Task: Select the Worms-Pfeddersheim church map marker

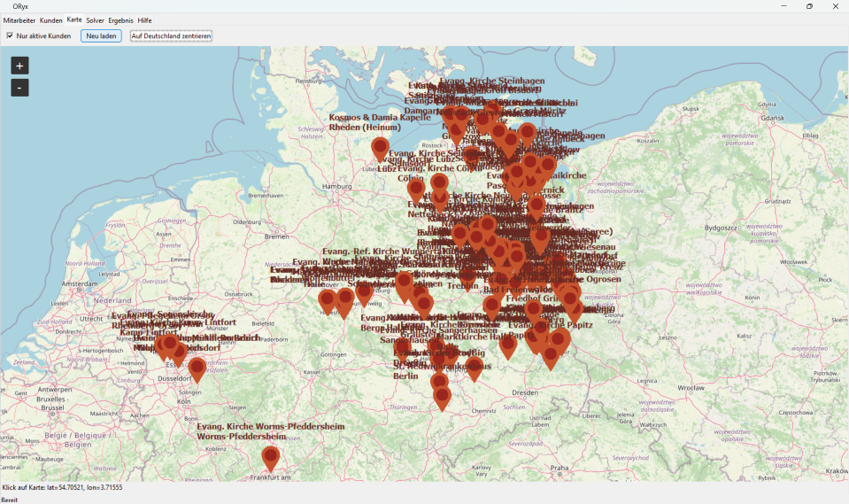Action: 270,458
